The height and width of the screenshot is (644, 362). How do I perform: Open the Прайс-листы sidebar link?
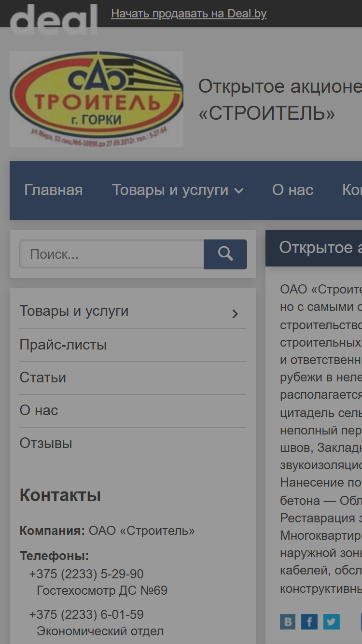point(63,345)
